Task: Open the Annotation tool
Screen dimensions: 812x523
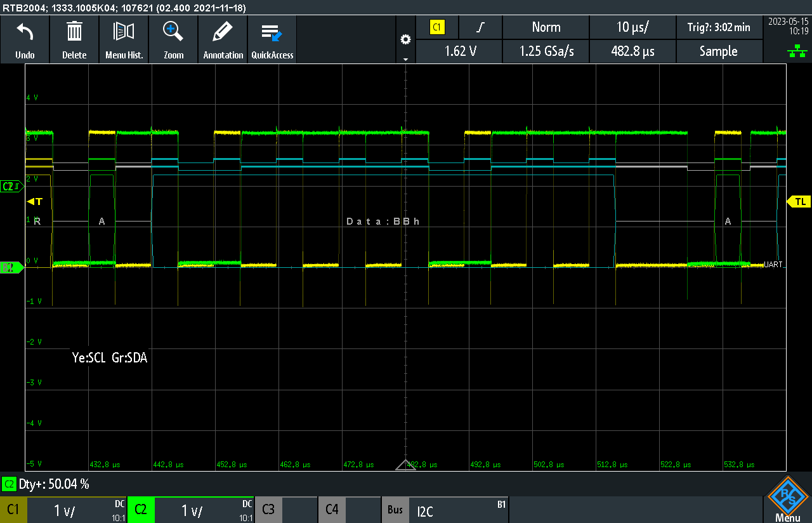Action: click(223, 39)
